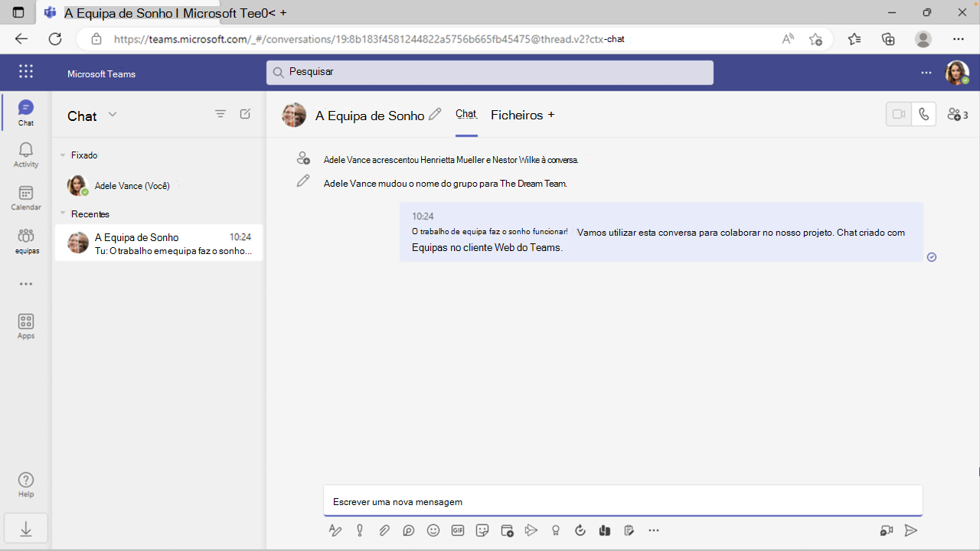Click the A Equipa de Sonho group avatar

coord(294,115)
